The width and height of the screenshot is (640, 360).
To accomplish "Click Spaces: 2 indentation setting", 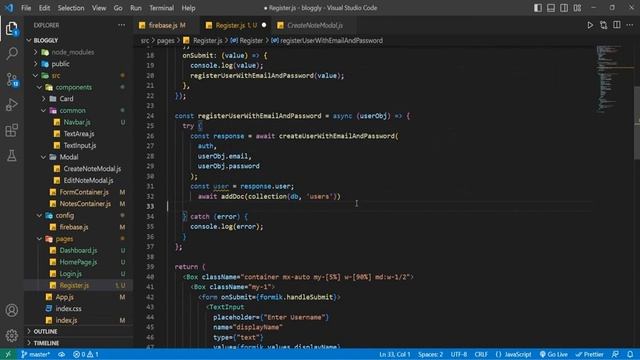I will coord(430,354).
